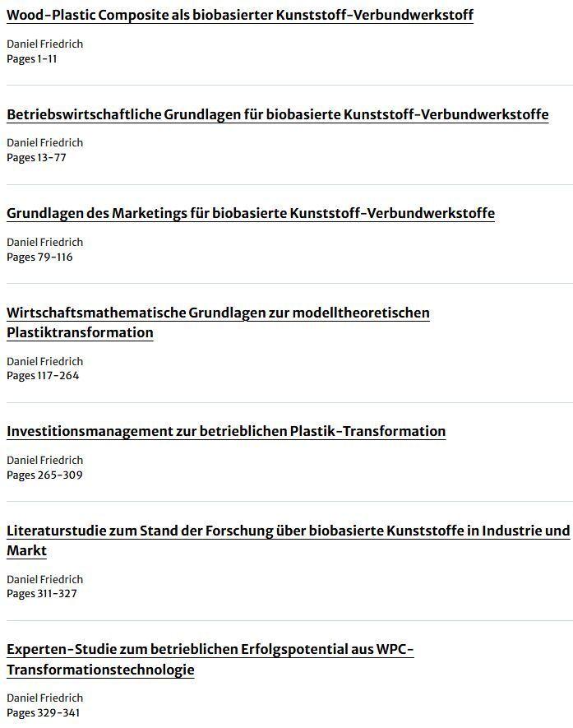Screen dimensions: 573x728
Task: Open Betriebswirtschaftliche Grundlagen chapter link
Action: coord(277,114)
